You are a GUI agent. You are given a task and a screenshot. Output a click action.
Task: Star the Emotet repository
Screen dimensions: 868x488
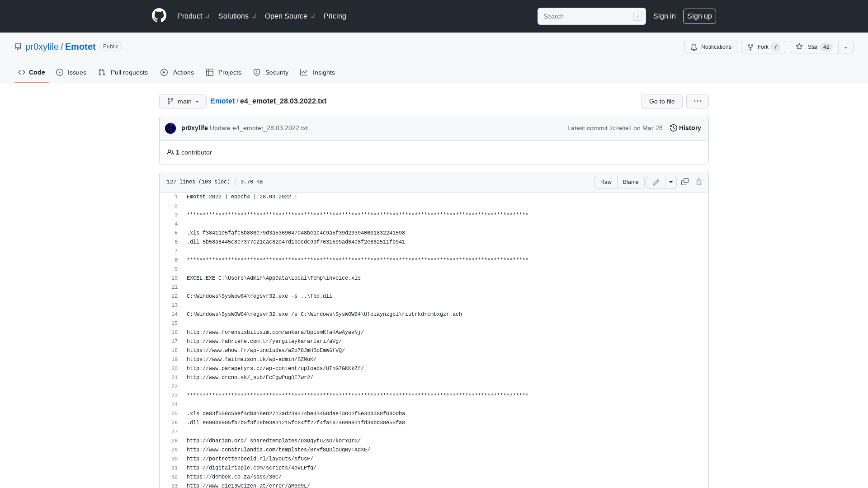[x=814, y=47]
